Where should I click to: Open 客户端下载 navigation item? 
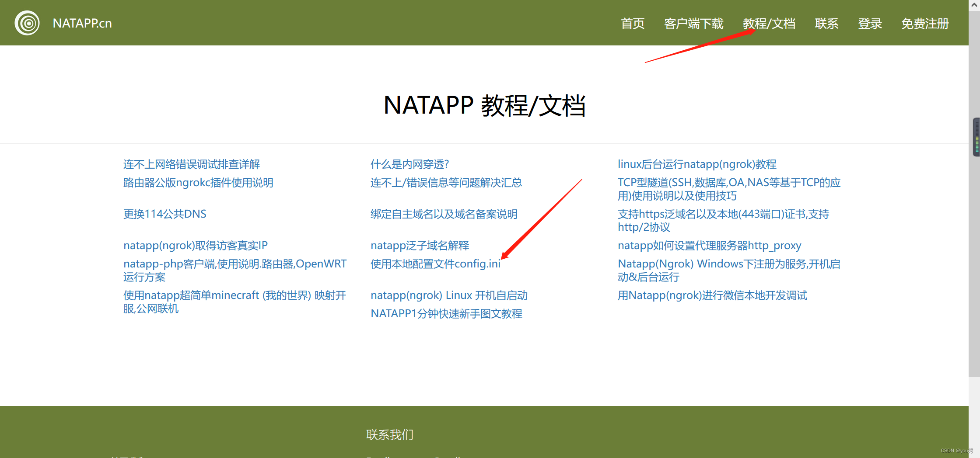tap(694, 24)
